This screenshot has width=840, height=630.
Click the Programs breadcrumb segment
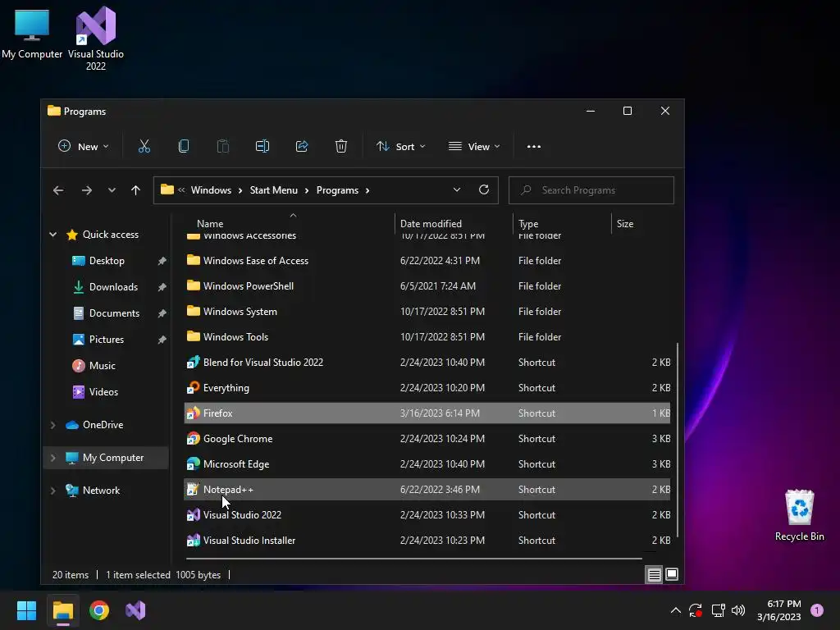click(337, 190)
